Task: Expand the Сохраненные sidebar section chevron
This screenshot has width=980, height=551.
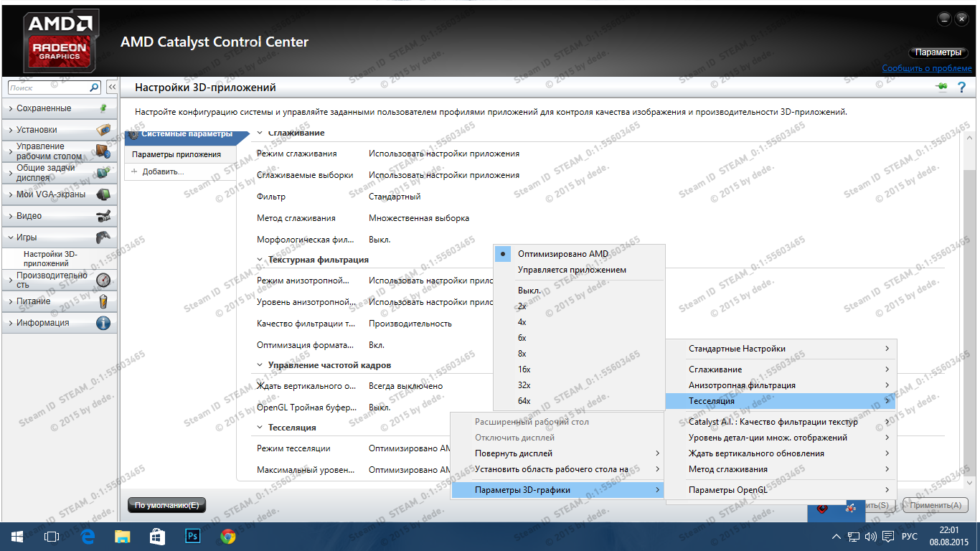Action: pyautogui.click(x=10, y=108)
